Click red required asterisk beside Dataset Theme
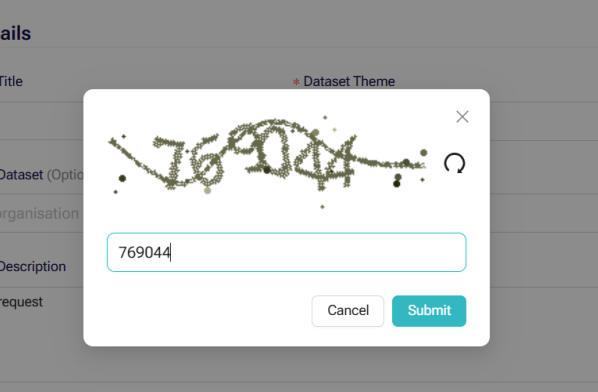The height and width of the screenshot is (392, 598). [296, 82]
